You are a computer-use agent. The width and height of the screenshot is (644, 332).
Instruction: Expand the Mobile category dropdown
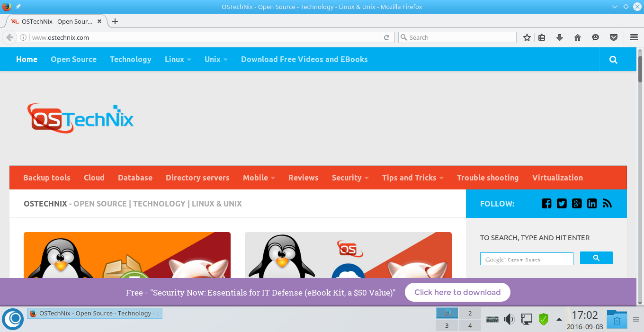[259, 178]
